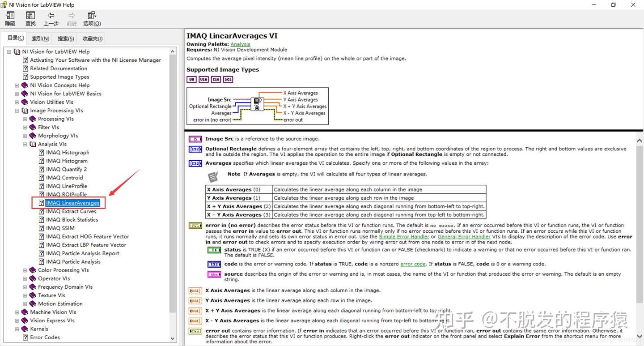
Task: Click the Image Src terminal icon
Action: click(195, 139)
